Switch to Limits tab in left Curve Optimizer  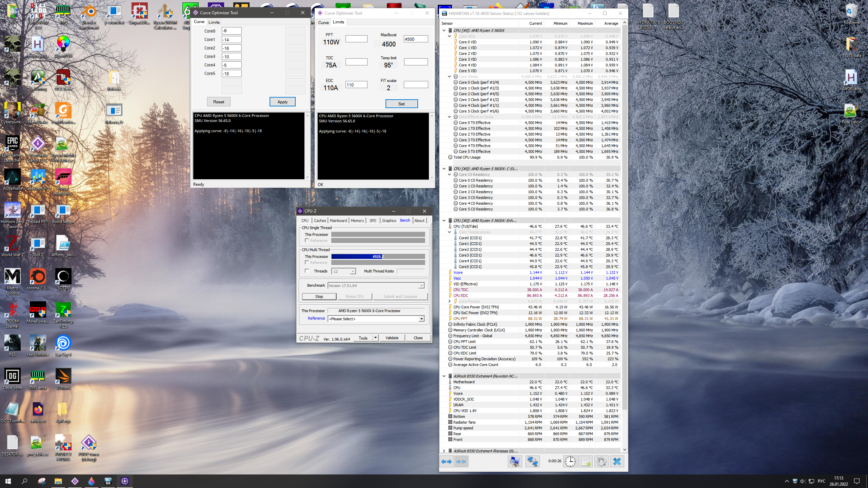(214, 22)
